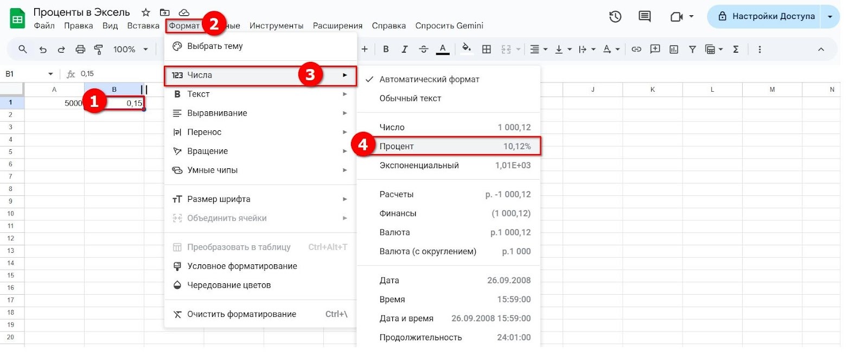Open the borders tool

click(x=487, y=49)
